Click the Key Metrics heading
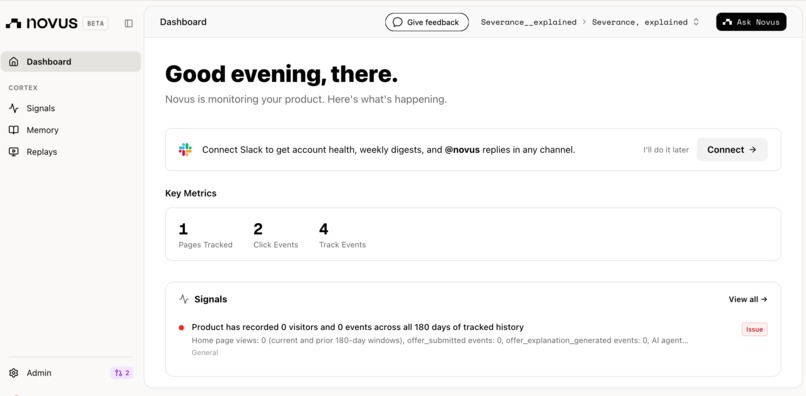This screenshot has height=396, width=806. 191,193
